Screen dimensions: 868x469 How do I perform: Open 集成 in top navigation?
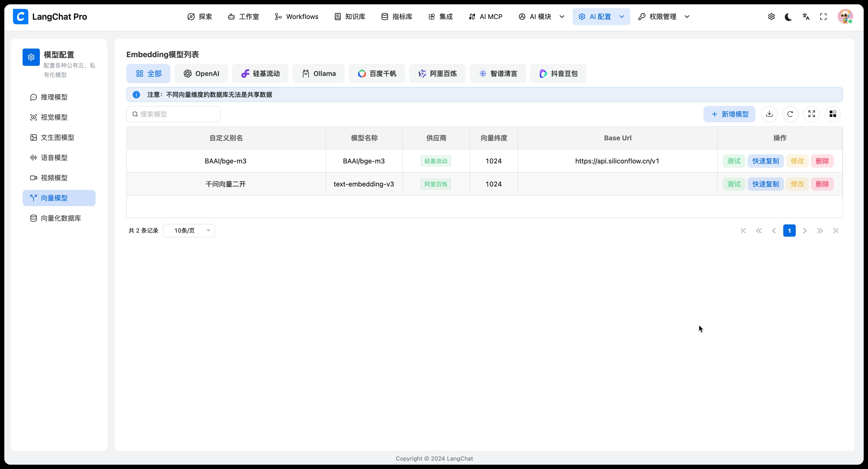click(441, 17)
